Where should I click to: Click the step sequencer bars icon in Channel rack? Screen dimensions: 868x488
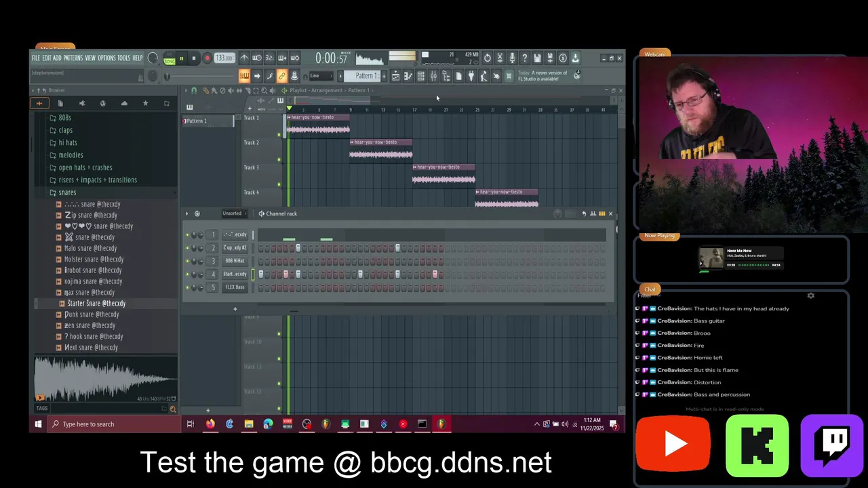pos(601,213)
